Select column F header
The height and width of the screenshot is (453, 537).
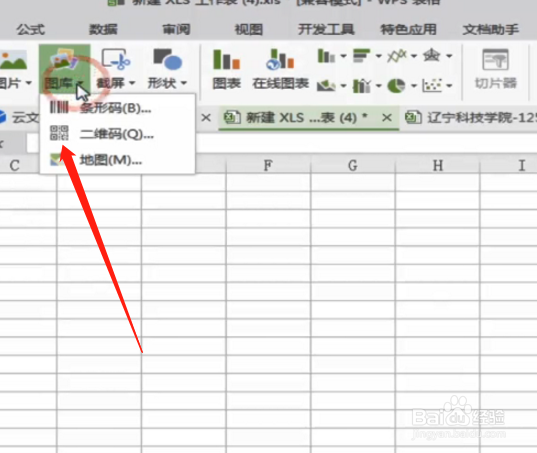point(268,166)
